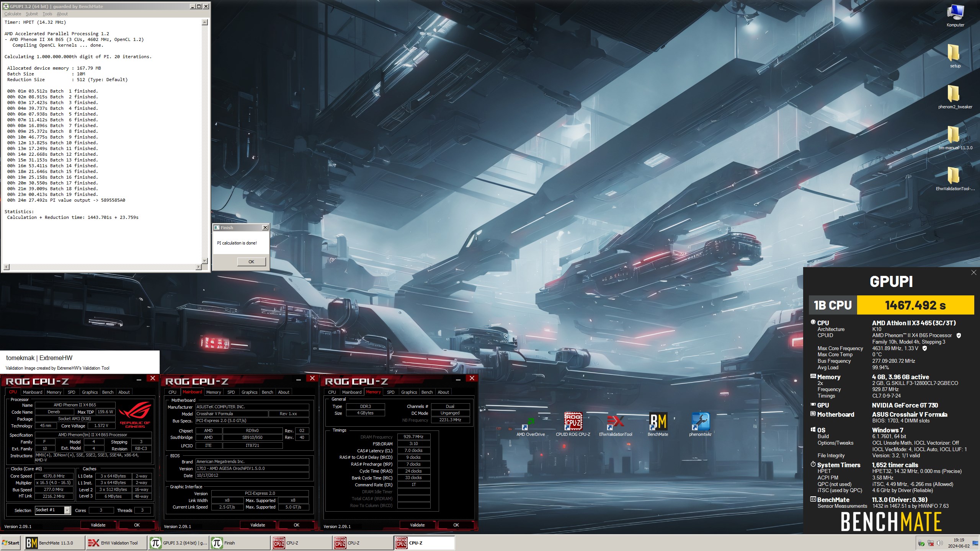Click Validate in Mainboard CPU-Z window
The height and width of the screenshot is (551, 980).
click(x=258, y=525)
